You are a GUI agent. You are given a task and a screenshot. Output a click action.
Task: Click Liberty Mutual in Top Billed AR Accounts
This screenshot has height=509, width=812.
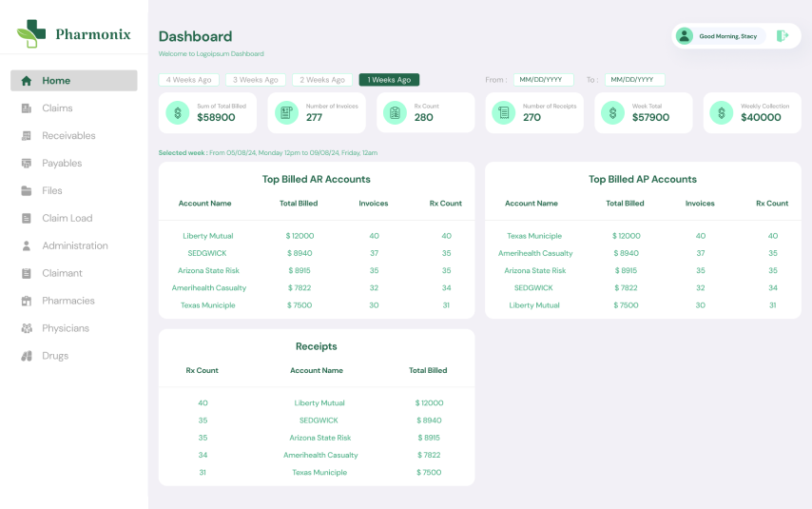(x=207, y=236)
